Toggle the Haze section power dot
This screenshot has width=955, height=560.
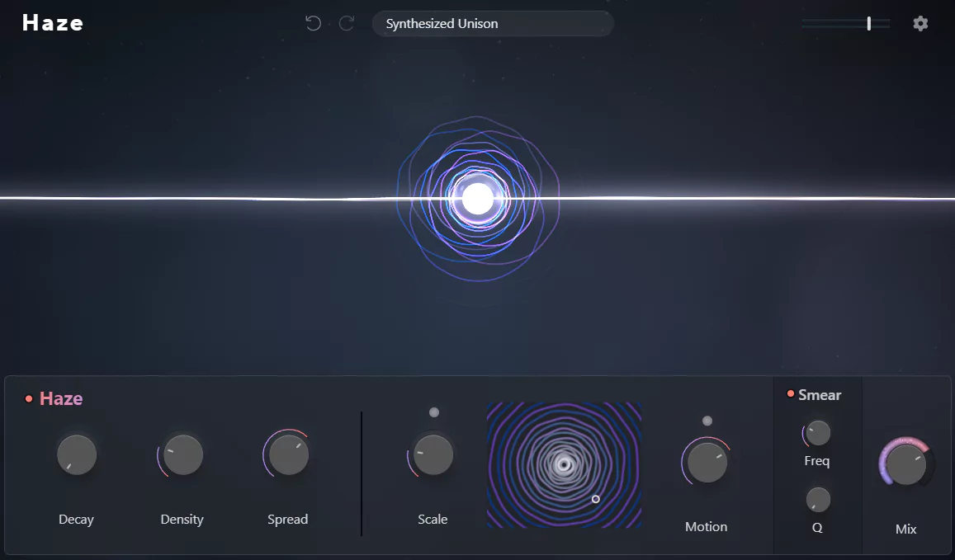(29, 399)
